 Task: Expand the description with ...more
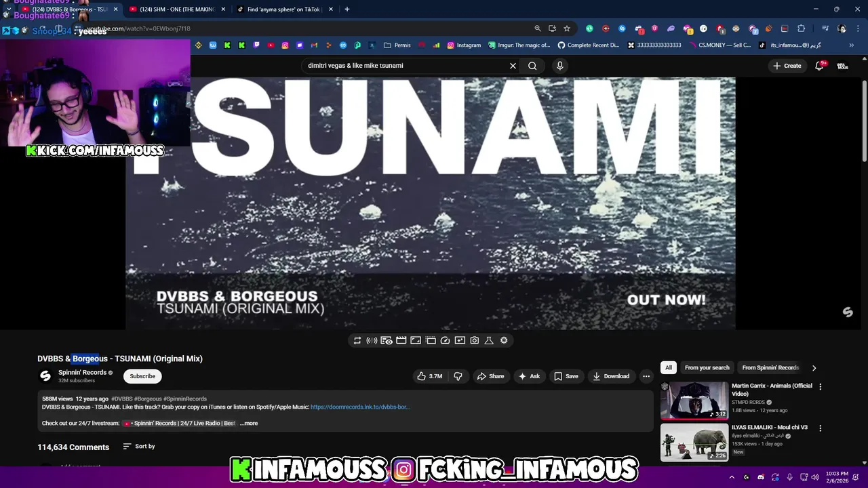point(250,423)
